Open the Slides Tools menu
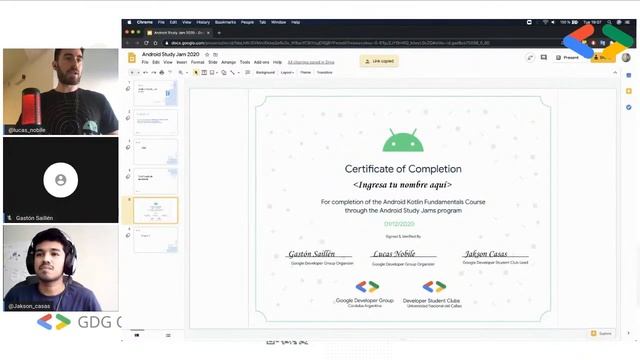Screen dimensions: 640x360 [245, 62]
